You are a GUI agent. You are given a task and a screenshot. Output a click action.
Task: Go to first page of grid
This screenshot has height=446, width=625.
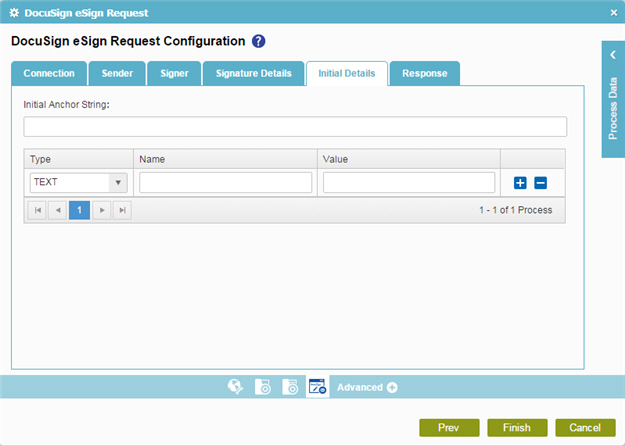coord(37,210)
